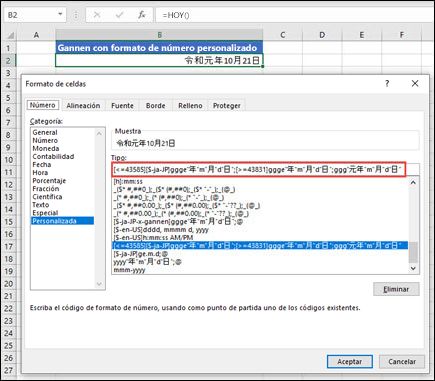Select cell B2 with Japanese date
435x381 pixels.
(x=159, y=60)
